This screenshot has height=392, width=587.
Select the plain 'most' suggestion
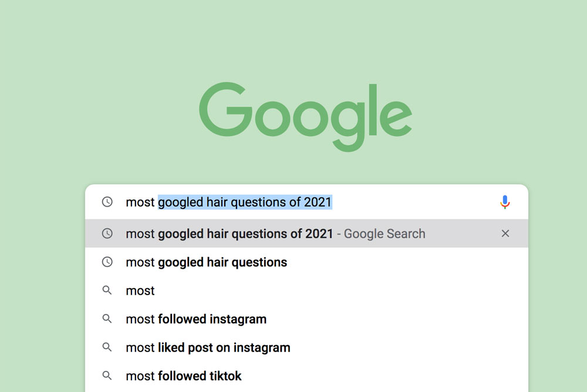click(x=140, y=291)
